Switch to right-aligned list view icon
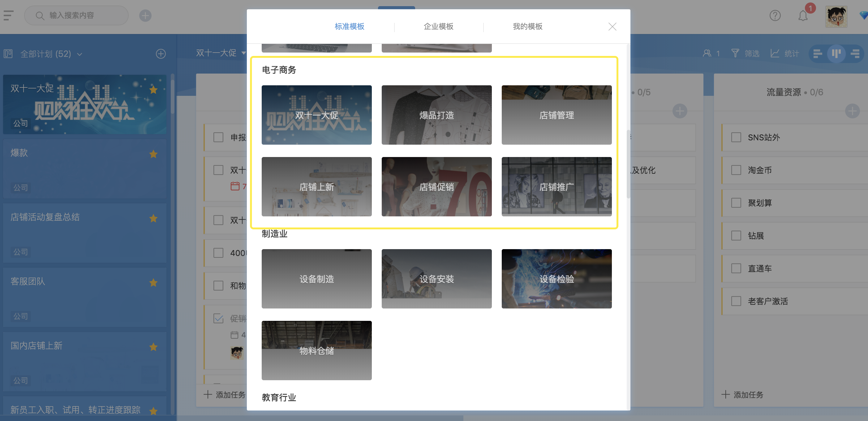 click(855, 53)
